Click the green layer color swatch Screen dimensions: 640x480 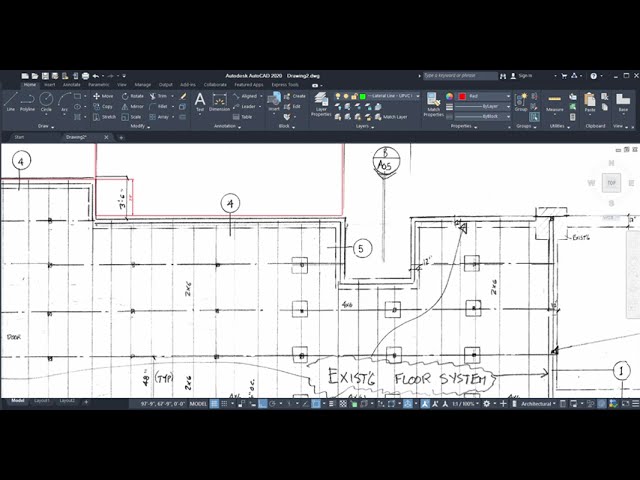click(362, 96)
